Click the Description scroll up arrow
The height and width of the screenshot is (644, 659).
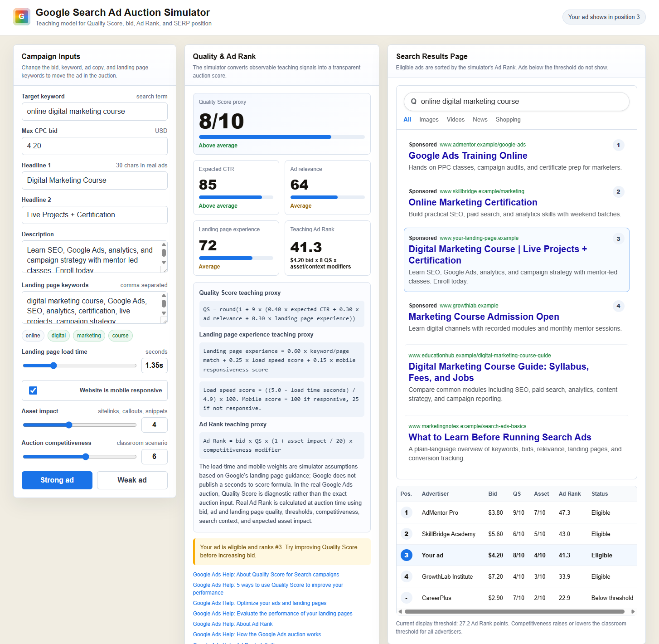coord(164,244)
